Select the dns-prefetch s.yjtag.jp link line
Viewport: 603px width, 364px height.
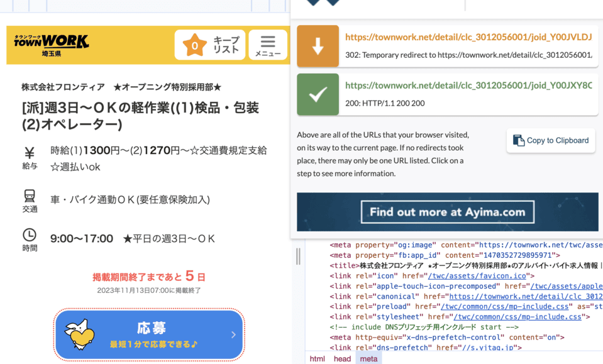click(425, 348)
